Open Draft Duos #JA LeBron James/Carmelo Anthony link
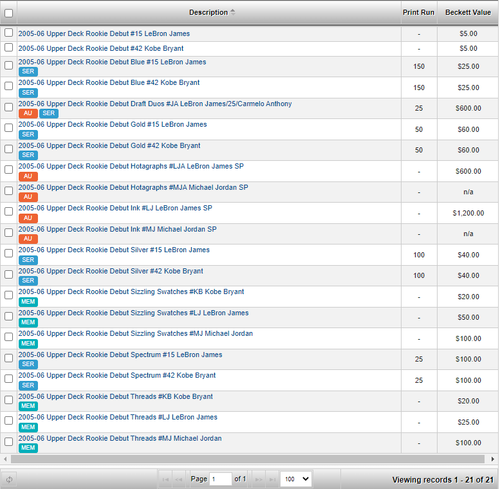500x489 pixels. (x=155, y=104)
